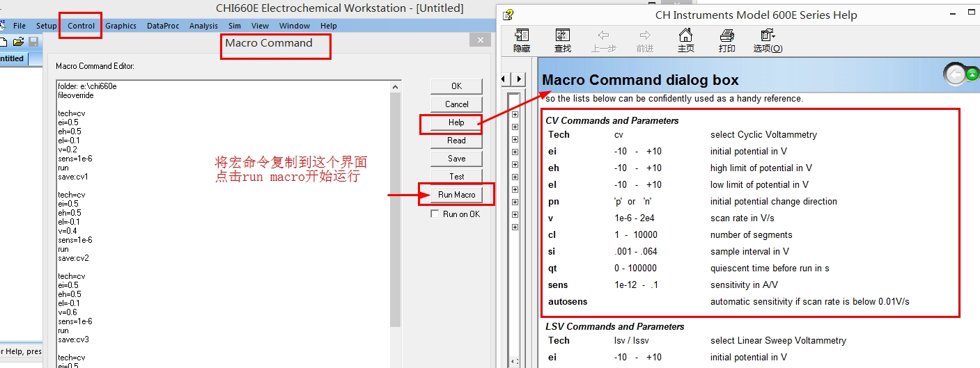Click the 'save:cv2' line in macro editor

73,258
